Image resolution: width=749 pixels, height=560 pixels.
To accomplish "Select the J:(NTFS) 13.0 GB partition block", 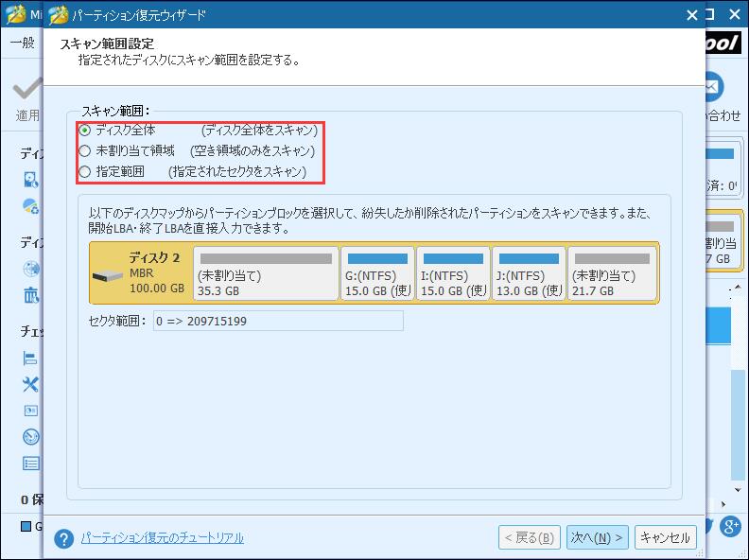I will tap(530, 273).
